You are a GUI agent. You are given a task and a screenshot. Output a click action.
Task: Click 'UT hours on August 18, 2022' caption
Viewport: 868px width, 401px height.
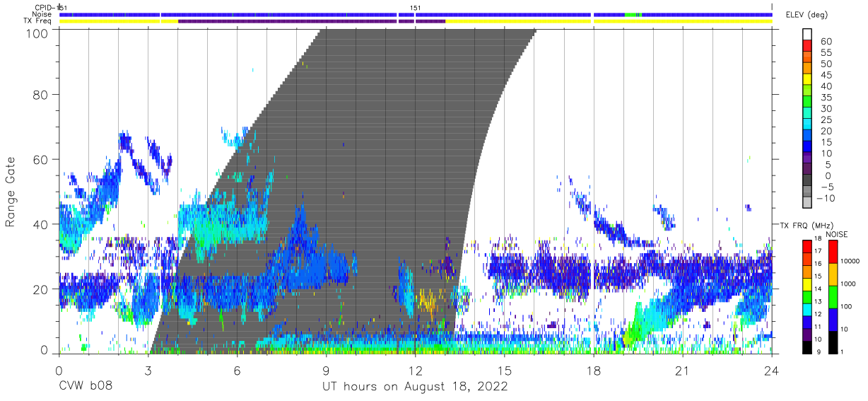(x=415, y=387)
